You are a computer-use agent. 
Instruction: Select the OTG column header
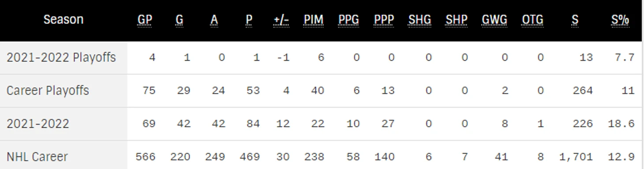click(532, 20)
